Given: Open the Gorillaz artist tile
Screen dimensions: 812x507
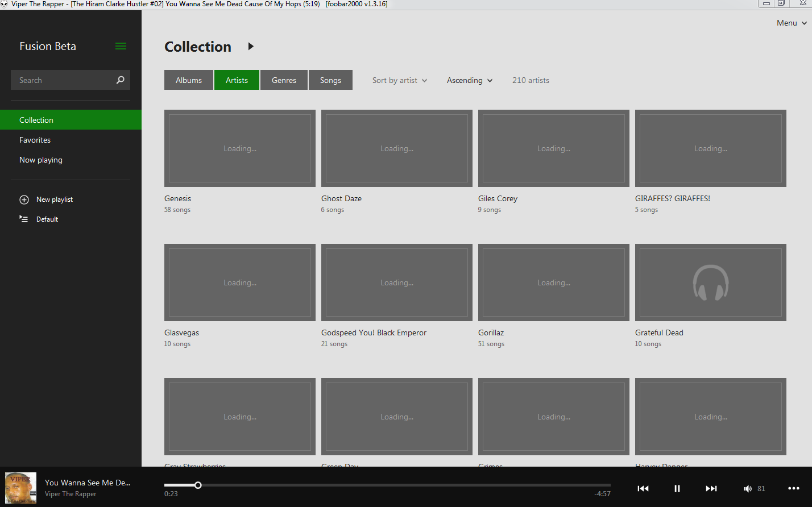Looking at the screenshot, I should point(554,282).
